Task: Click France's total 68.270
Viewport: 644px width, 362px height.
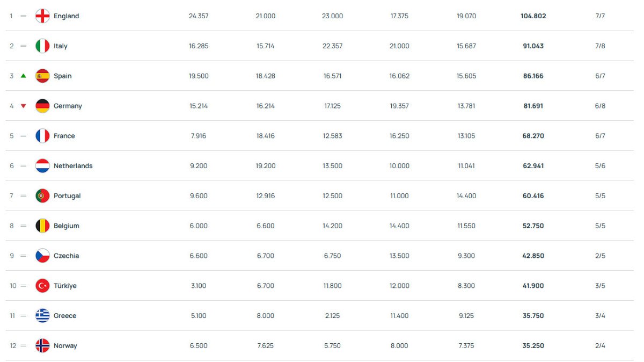Action: (x=533, y=136)
